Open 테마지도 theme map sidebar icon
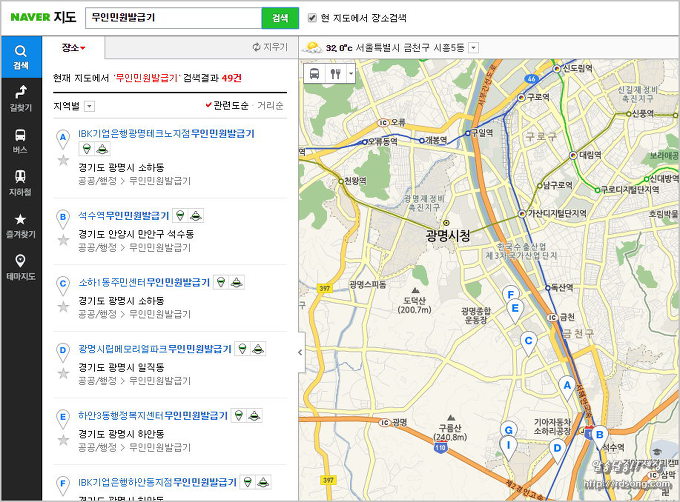Screen dimensions: 680x502 (21, 267)
